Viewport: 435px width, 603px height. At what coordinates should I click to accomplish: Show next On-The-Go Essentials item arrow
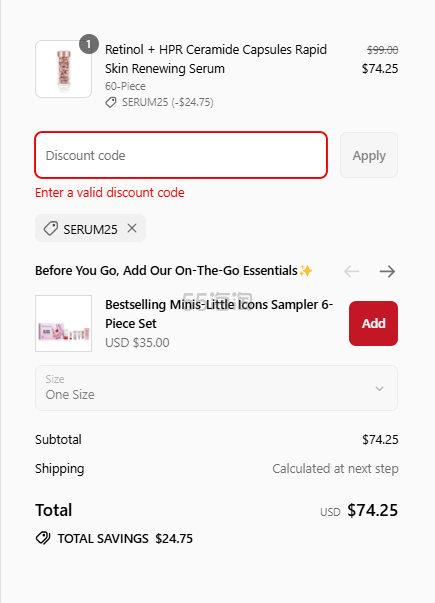pos(387,272)
